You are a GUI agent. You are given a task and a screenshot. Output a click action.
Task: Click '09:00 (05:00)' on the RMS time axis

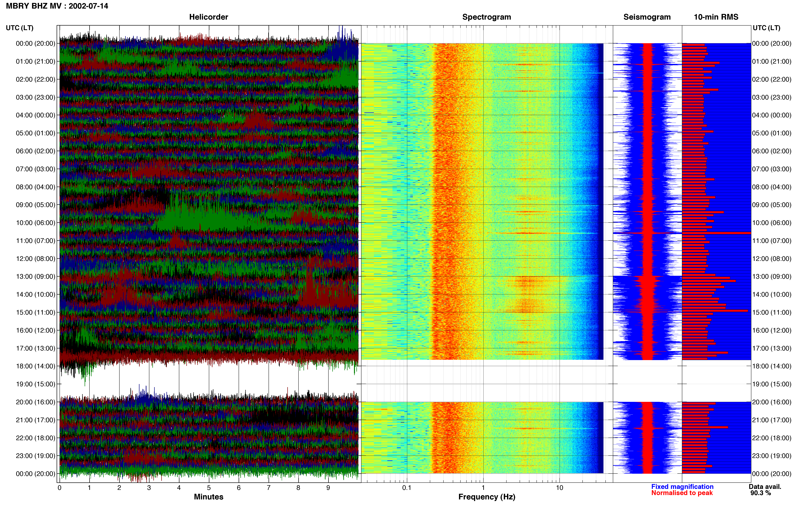(x=772, y=205)
